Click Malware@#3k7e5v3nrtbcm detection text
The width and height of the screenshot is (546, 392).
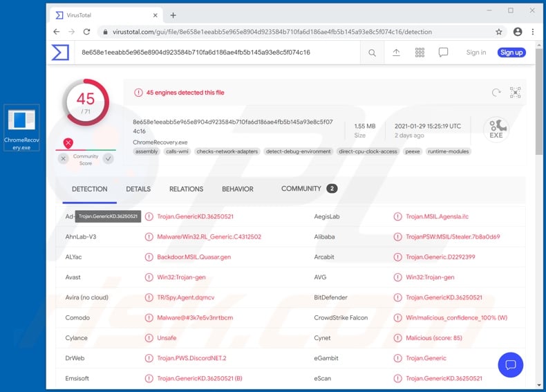(195, 318)
